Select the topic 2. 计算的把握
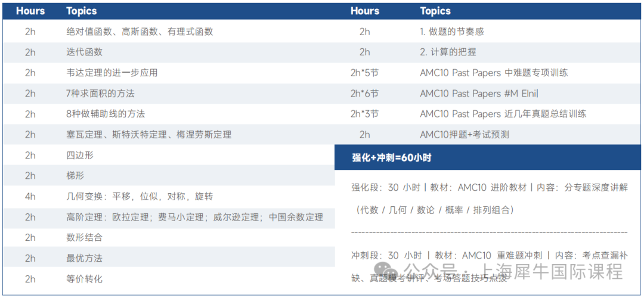 coord(448,52)
